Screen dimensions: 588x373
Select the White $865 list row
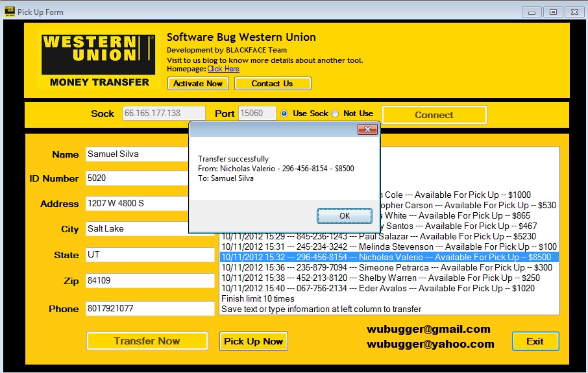click(x=469, y=216)
